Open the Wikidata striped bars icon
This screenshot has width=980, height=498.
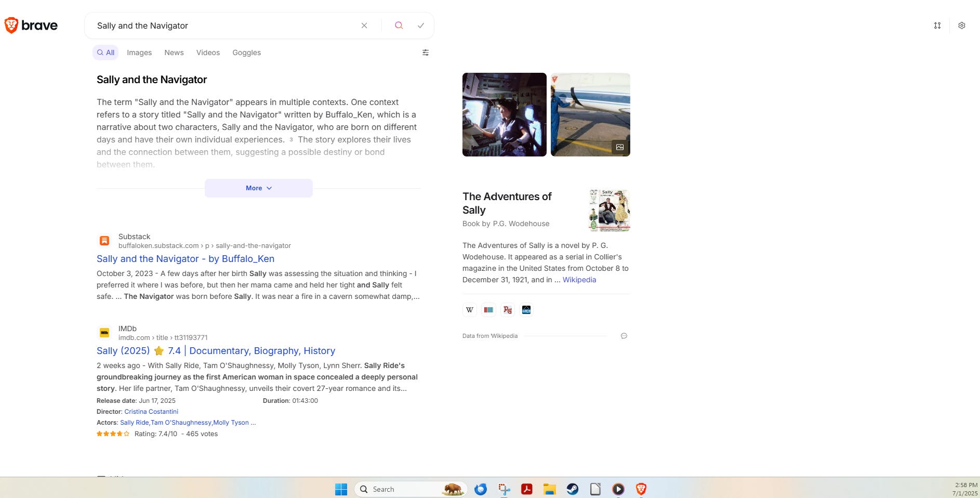(x=488, y=310)
